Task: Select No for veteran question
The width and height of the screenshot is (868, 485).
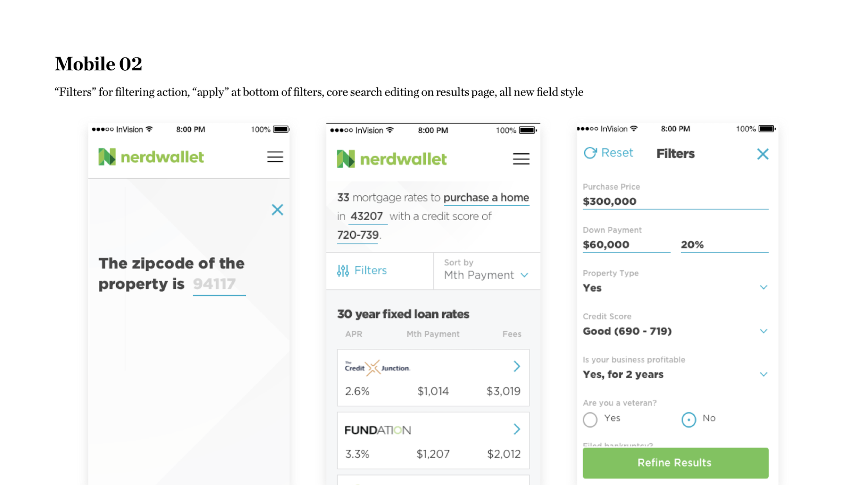Action: pyautogui.click(x=688, y=419)
